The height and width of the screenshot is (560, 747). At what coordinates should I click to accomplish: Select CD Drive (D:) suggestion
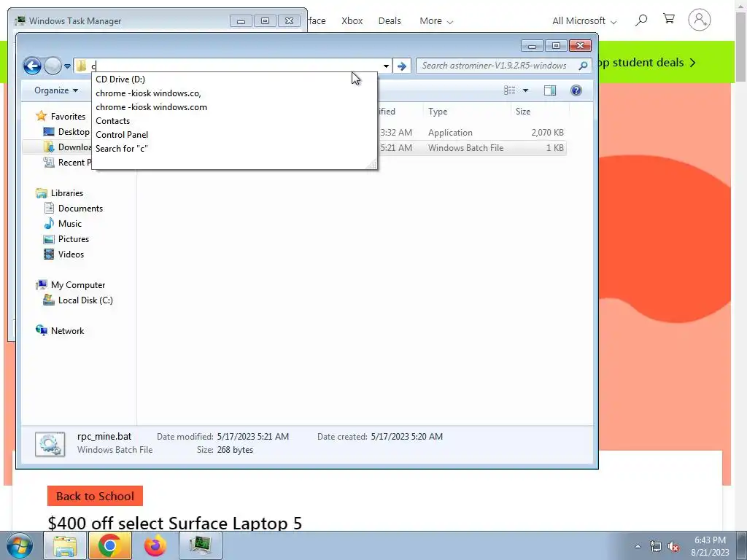[234, 79]
